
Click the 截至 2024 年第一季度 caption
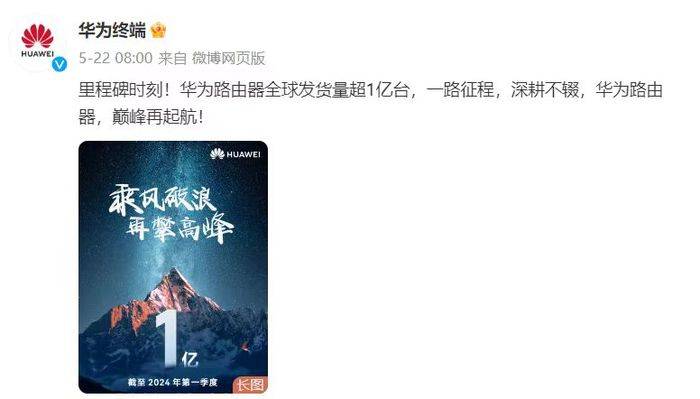[172, 382]
